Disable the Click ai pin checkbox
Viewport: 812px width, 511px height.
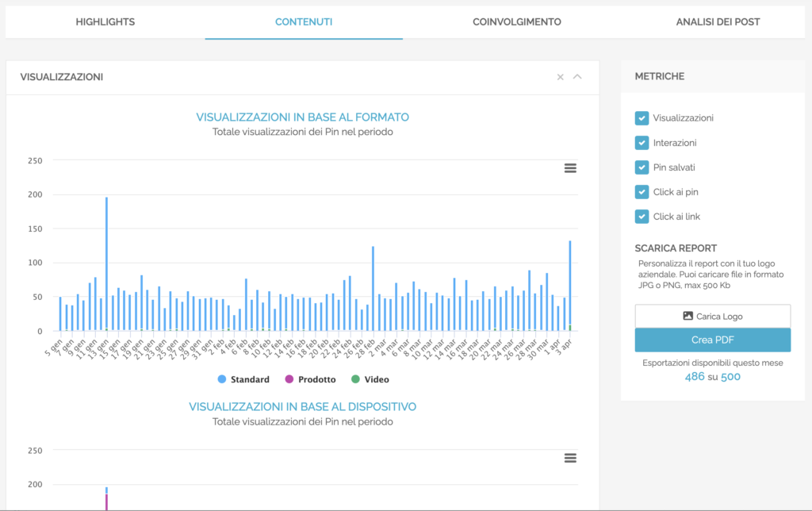pos(642,192)
